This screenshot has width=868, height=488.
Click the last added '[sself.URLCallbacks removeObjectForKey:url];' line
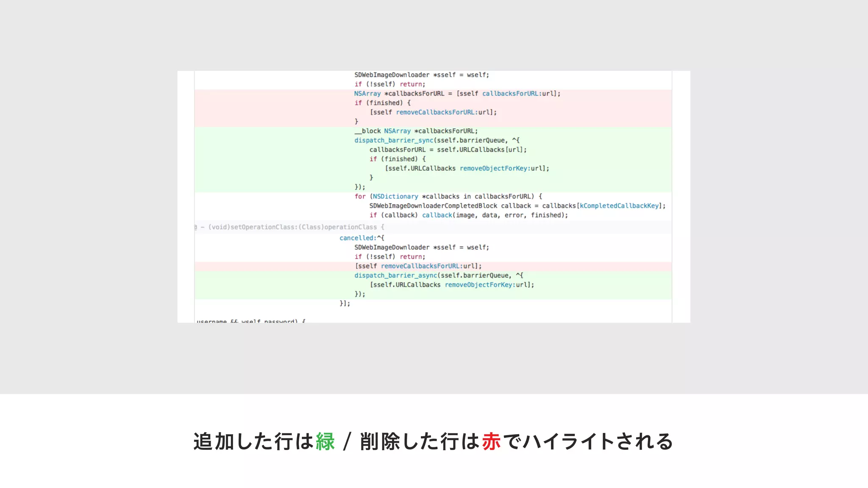tap(452, 285)
